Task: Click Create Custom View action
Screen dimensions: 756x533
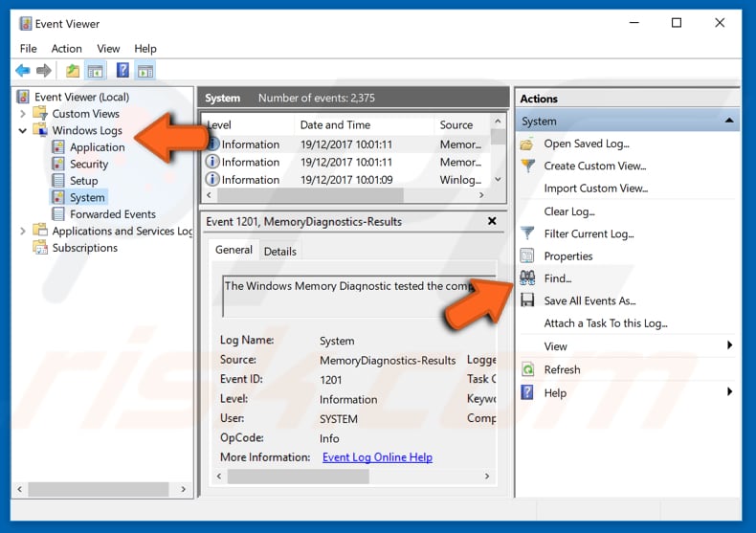Action: pos(595,166)
